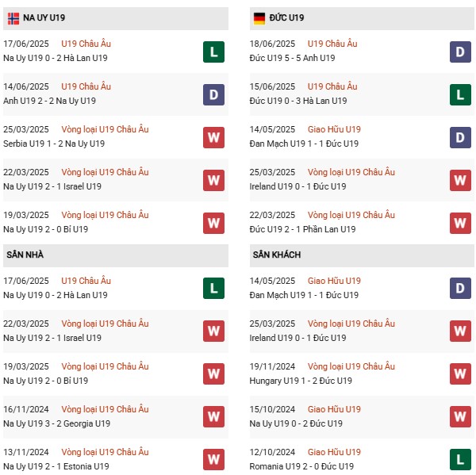Click the NA UY U19 team header
The image size is (476, 475).
coord(116,18)
